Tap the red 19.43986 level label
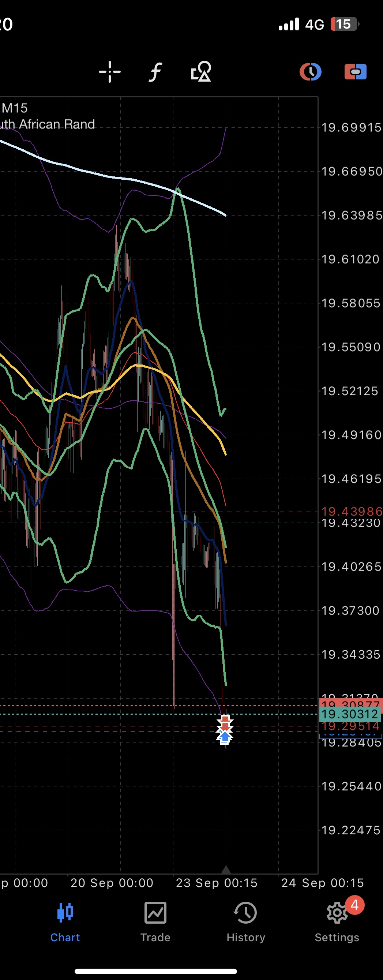This screenshot has width=383, height=980. tap(352, 511)
